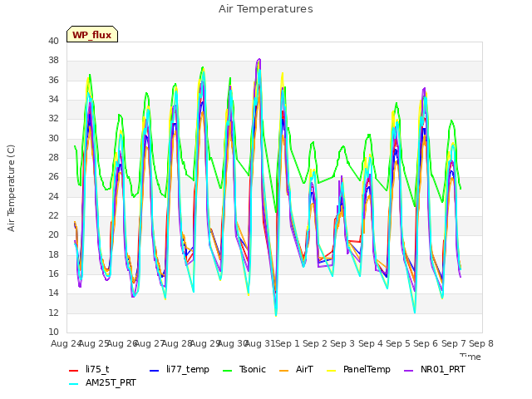
Task: Click the green Tsonic legend swatch
Action: (x=227, y=371)
